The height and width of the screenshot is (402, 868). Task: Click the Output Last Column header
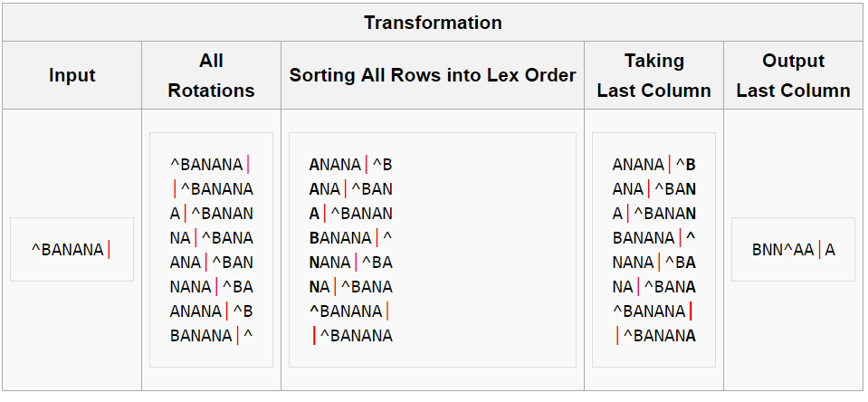[x=793, y=75]
